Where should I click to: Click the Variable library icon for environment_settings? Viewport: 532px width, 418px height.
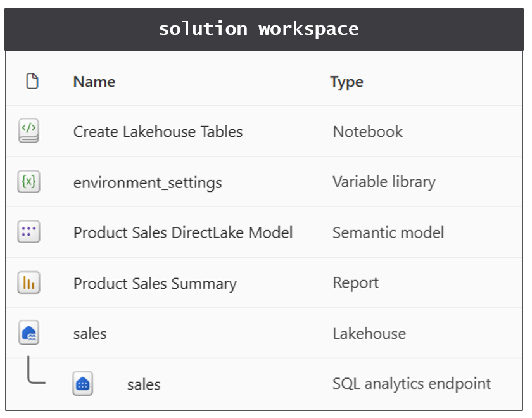pos(28,182)
